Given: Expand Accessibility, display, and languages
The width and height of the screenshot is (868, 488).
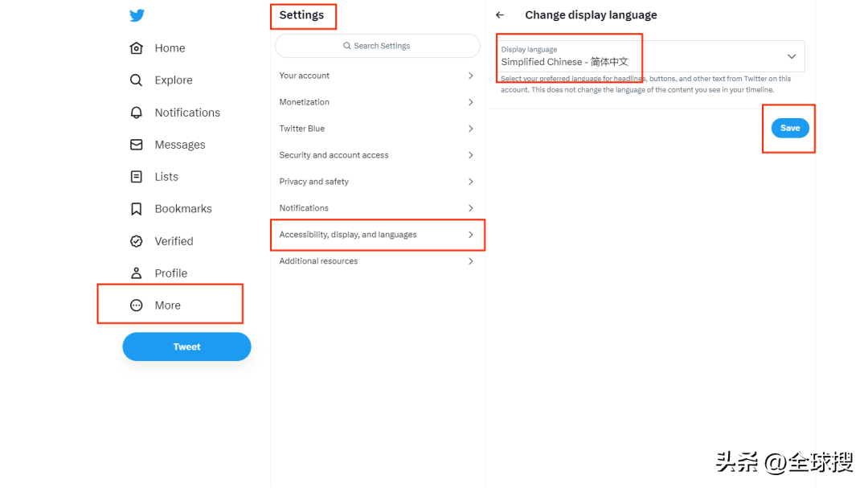Looking at the screenshot, I should (377, 235).
